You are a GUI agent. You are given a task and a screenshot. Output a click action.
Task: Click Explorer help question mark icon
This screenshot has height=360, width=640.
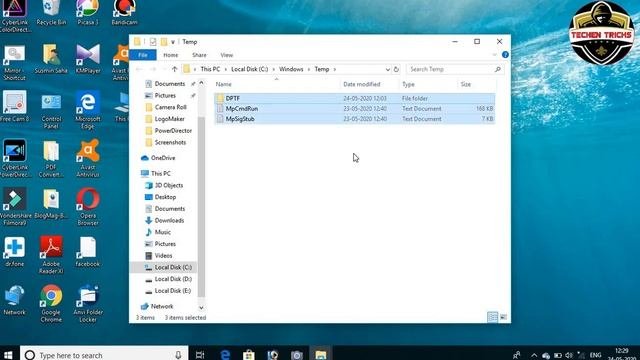tap(505, 55)
